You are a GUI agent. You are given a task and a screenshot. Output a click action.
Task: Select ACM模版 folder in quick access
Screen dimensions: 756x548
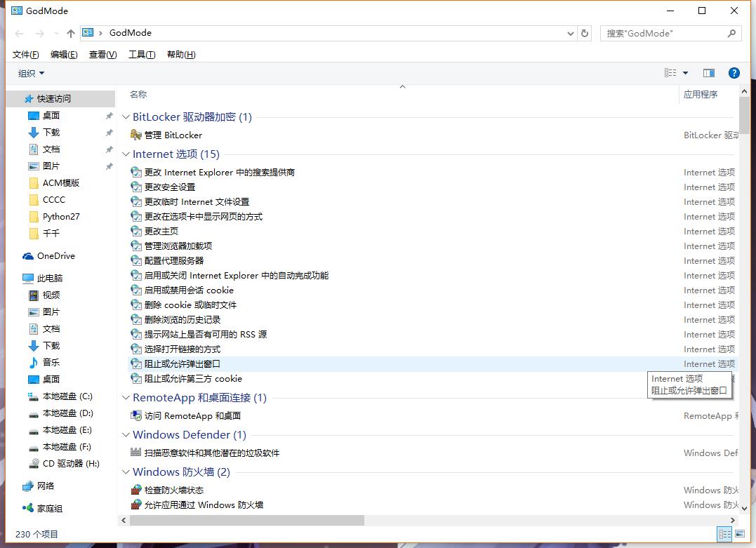[x=61, y=182]
